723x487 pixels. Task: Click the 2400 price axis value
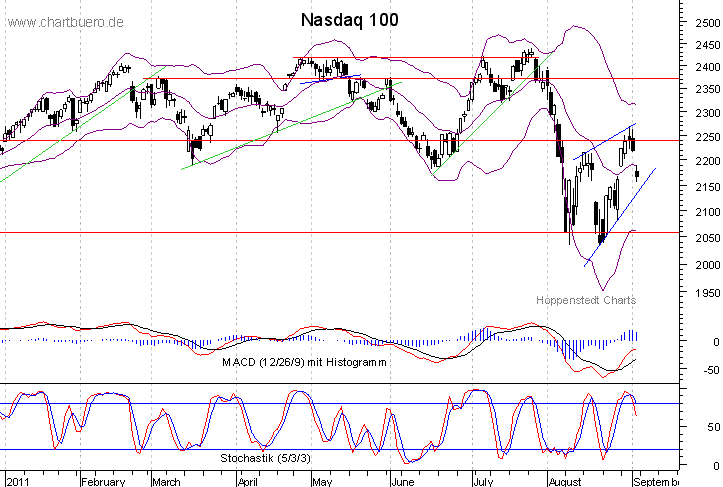(708, 67)
